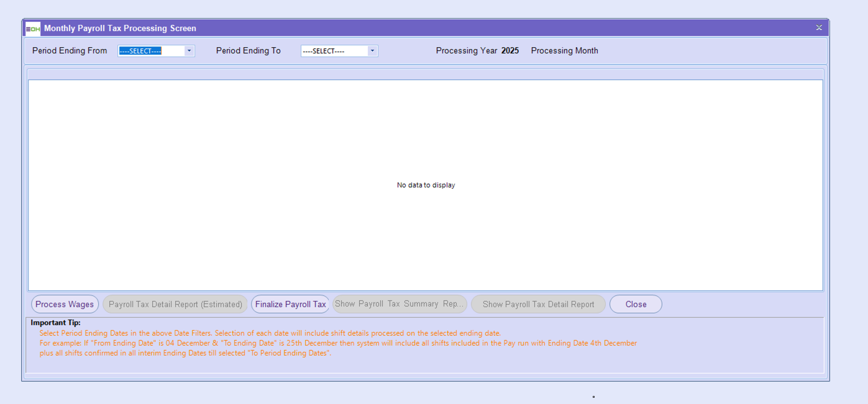This screenshot has width=868, height=404.
Task: Open the Period Ending To dropdown arrow
Action: [372, 51]
